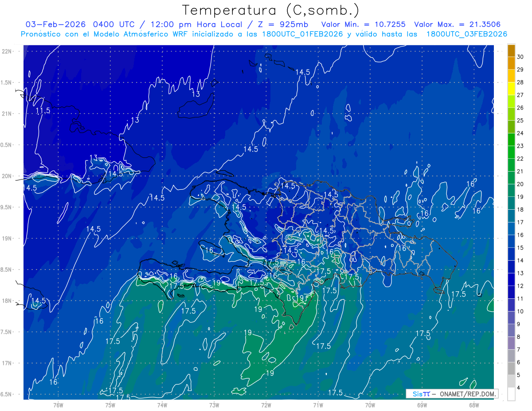Click the 18 label on the color scale
The width and height of the screenshot is (532, 411).
tap(520, 210)
